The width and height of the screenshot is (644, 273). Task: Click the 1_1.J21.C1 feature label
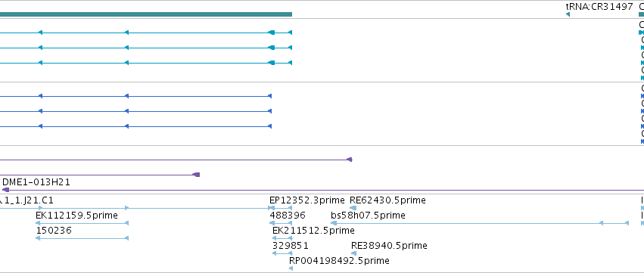click(26, 200)
